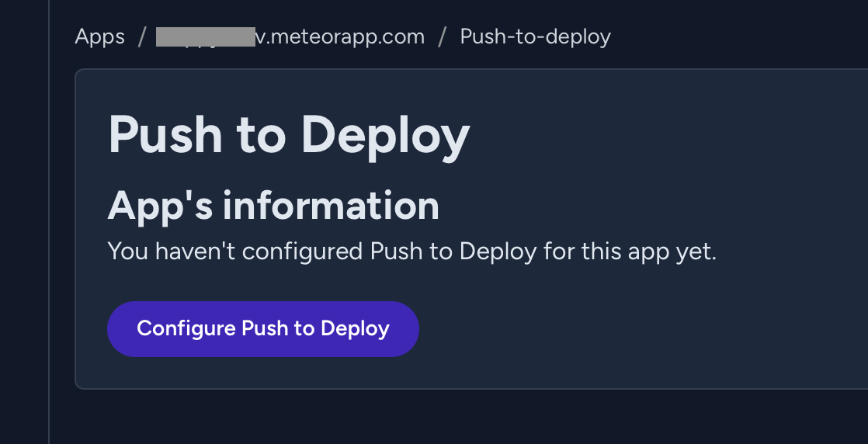Click the App's information subheading
The image size is (868, 444).
[273, 206]
